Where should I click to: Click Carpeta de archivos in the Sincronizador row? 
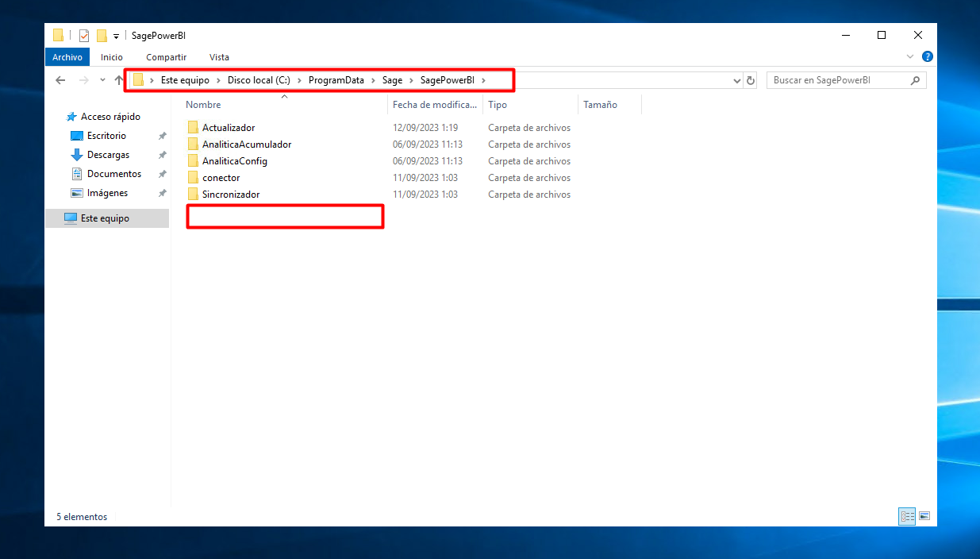529,195
